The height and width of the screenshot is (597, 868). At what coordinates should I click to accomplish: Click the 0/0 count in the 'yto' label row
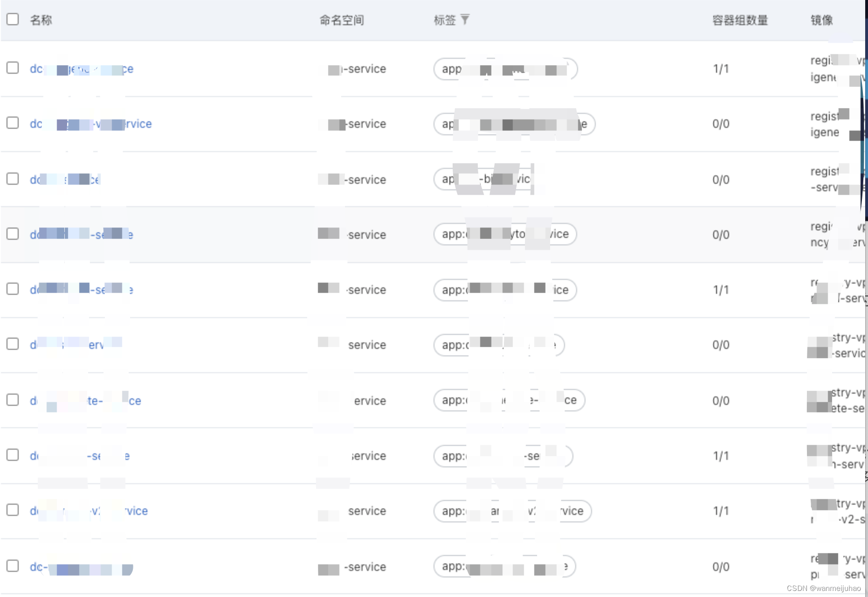pos(721,235)
